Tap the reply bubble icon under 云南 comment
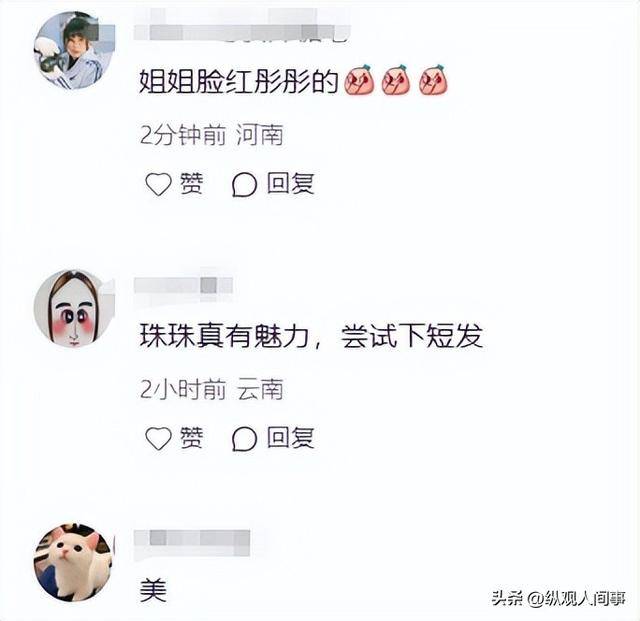Image resolution: width=640 pixels, height=621 pixels. pyautogui.click(x=244, y=439)
